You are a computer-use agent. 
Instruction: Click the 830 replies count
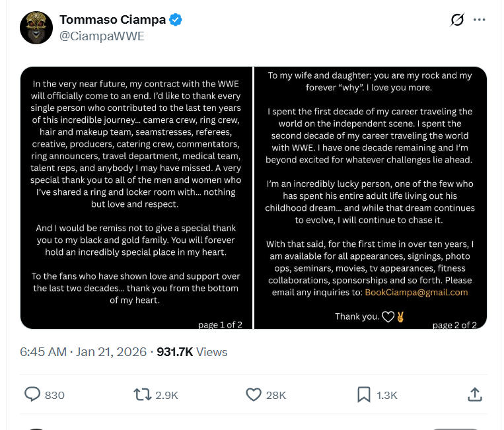point(55,395)
